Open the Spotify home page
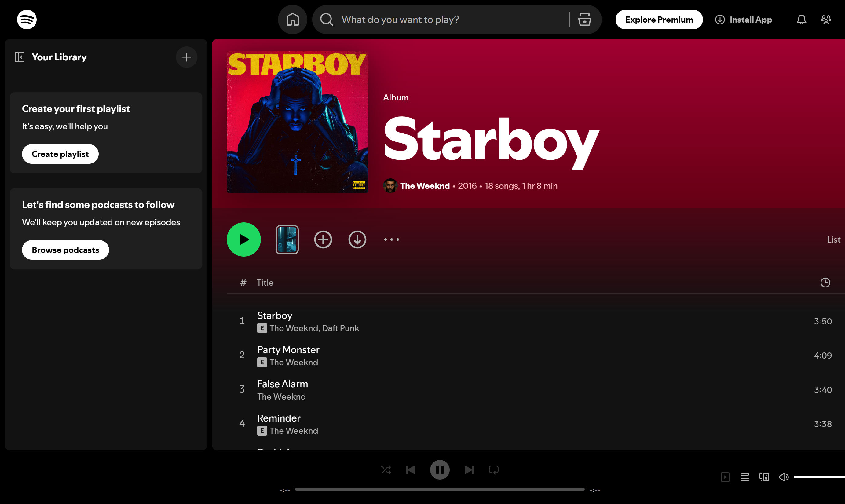The width and height of the screenshot is (845, 504). (x=292, y=19)
